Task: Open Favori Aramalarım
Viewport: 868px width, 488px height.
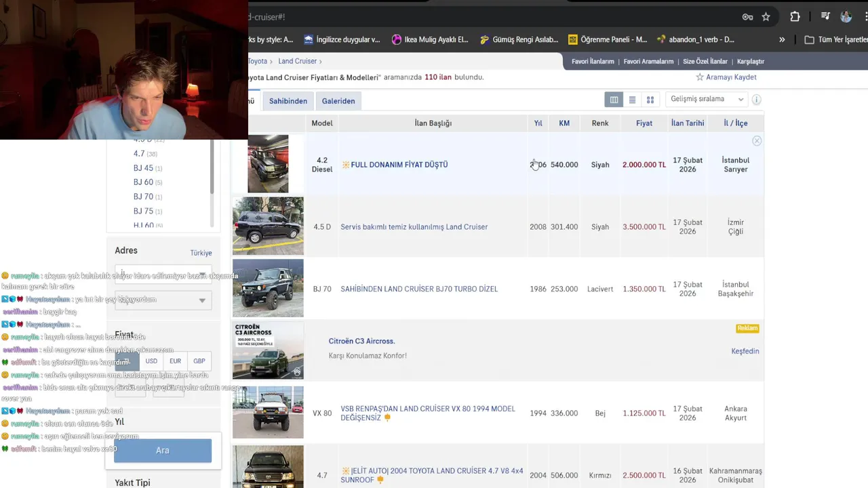Action: [648, 61]
